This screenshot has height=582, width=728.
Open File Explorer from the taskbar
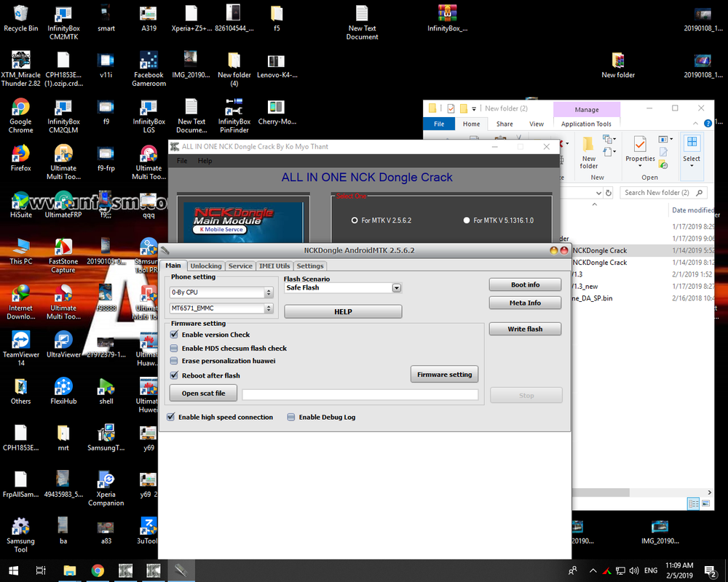(70, 570)
